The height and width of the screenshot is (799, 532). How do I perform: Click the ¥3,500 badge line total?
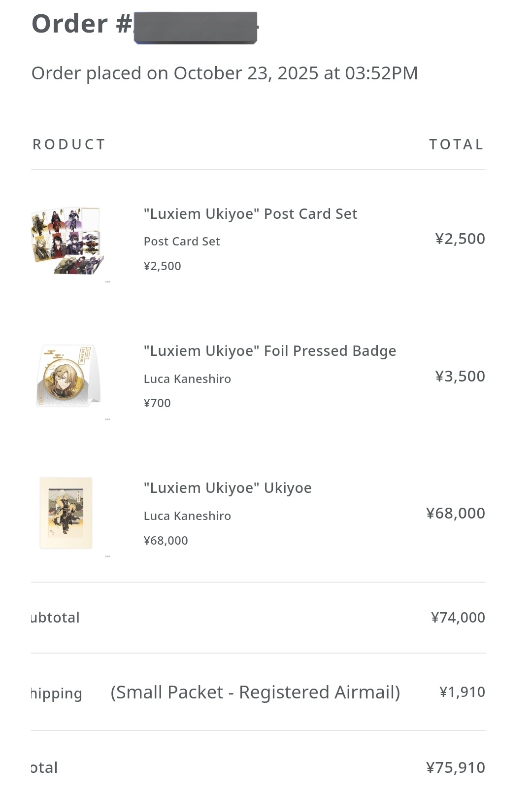[460, 377]
